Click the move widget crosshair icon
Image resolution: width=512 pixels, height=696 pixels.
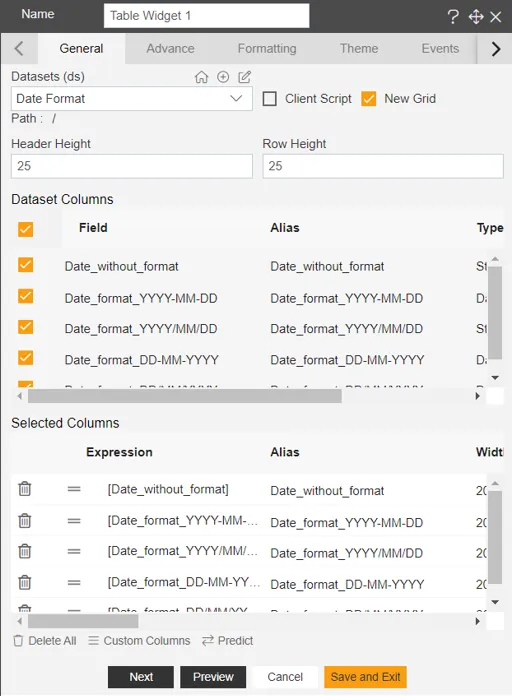tap(476, 17)
